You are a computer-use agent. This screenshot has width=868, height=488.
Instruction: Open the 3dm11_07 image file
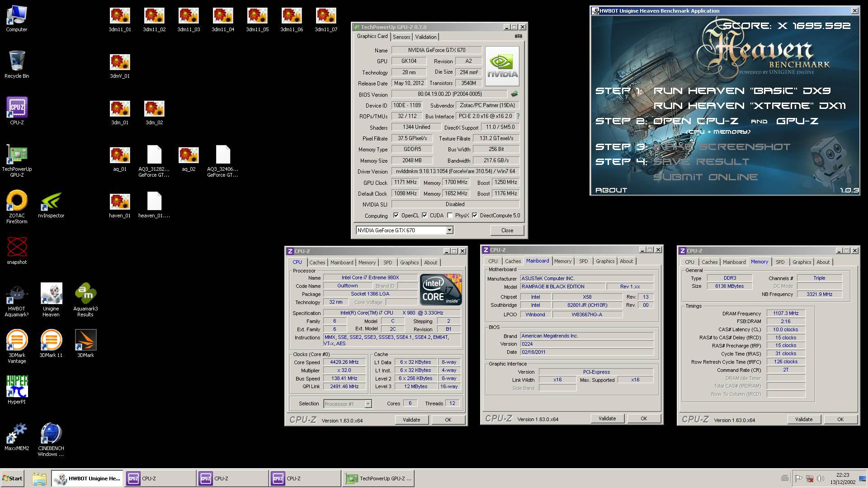(x=326, y=19)
